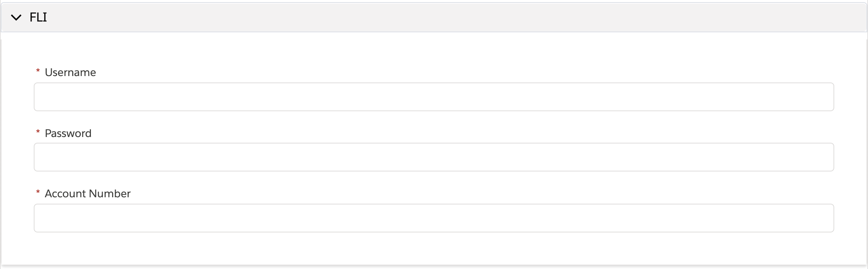Screen dimensions: 868x269
Task: Click the word "Account" in the bottom label
Action: pos(65,194)
